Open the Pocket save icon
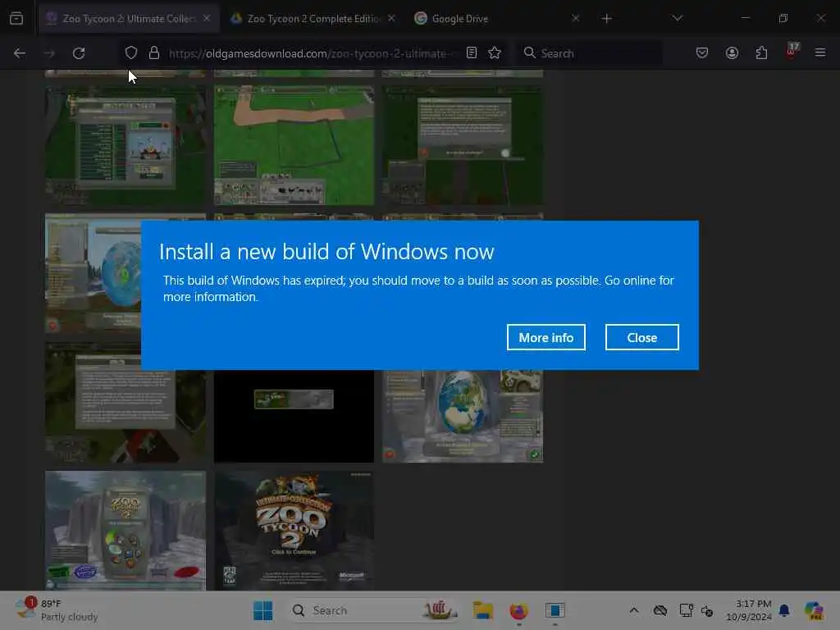This screenshot has height=630, width=840. pyautogui.click(x=702, y=53)
